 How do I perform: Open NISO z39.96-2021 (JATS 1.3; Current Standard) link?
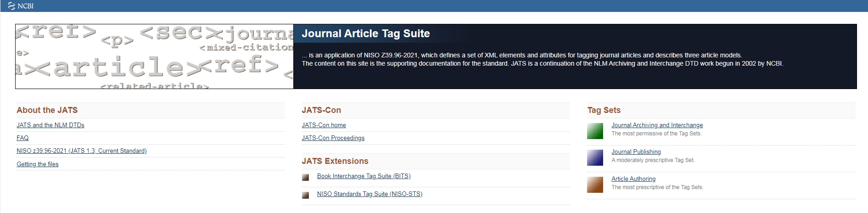(82, 151)
